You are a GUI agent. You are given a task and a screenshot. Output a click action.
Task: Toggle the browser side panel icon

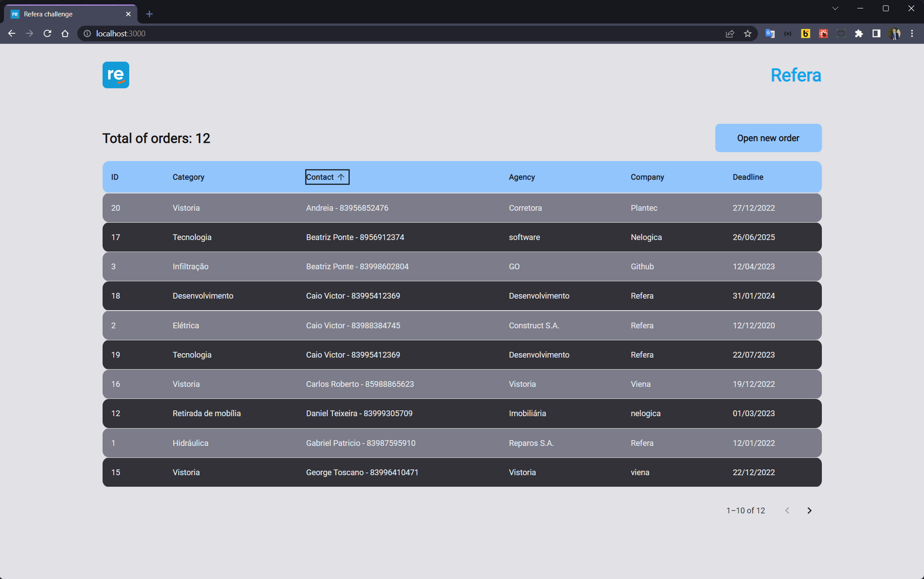tap(876, 34)
